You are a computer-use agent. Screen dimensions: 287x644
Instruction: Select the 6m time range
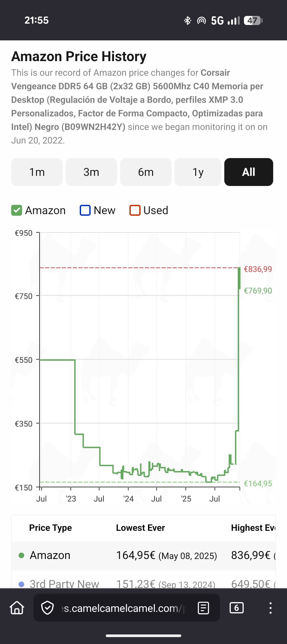pos(146,172)
